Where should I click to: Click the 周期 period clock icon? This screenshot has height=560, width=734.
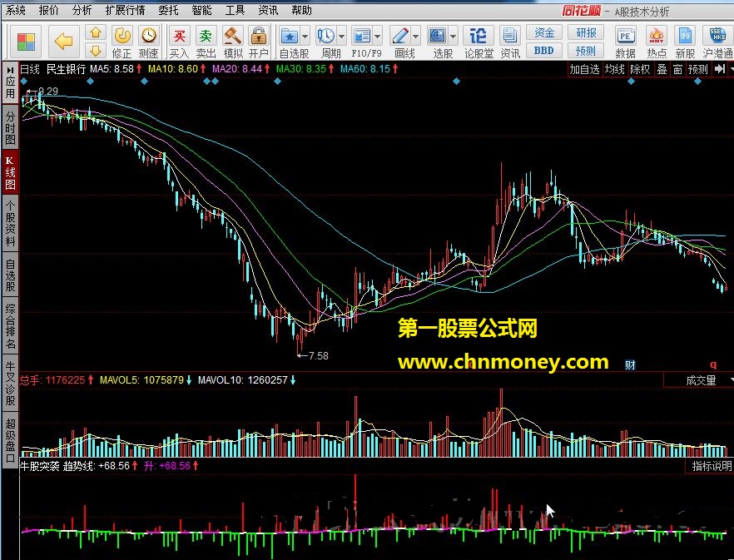(326, 36)
